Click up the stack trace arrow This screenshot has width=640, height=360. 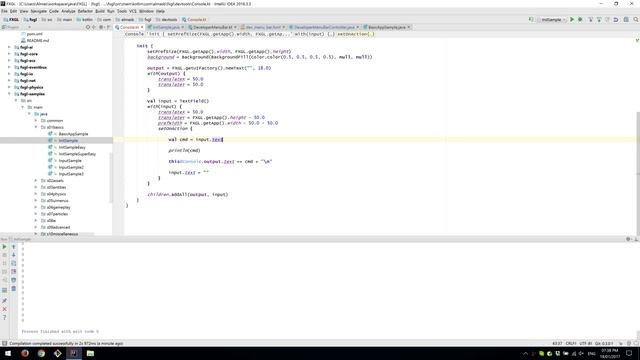click(13, 247)
